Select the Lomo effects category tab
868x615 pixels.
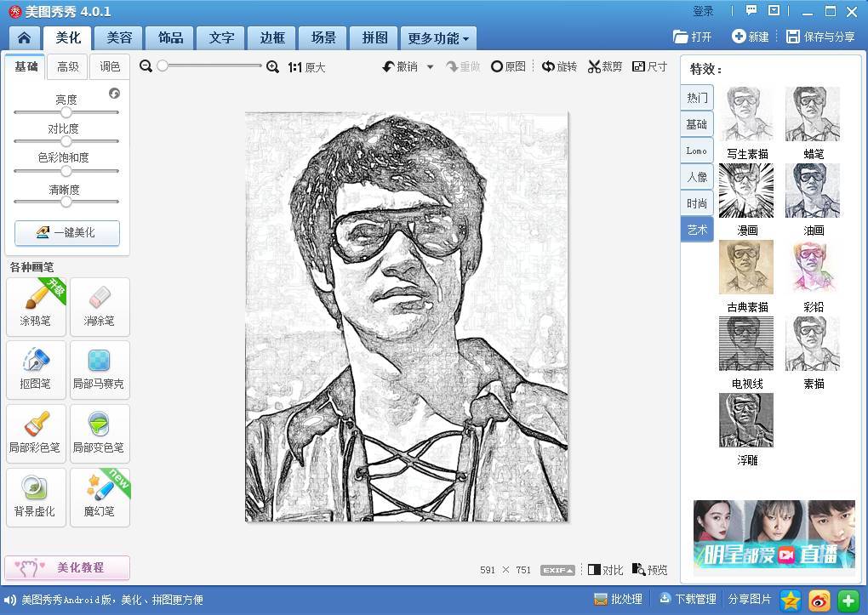[697, 151]
